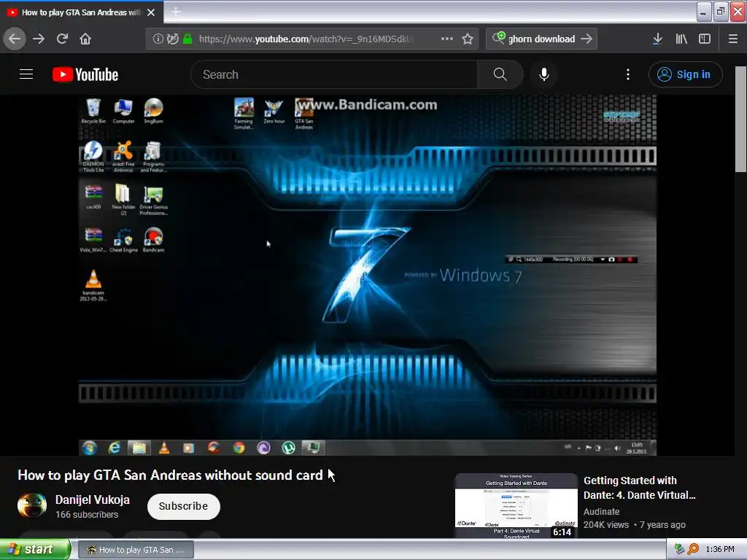747x560 pixels.
Task: Click inside the YouTube search field
Action: (x=334, y=74)
